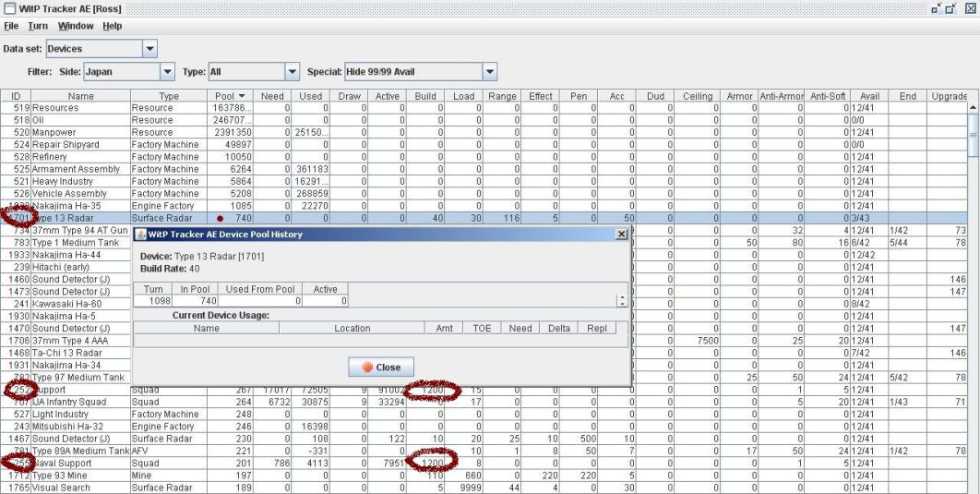This screenshot has width=980, height=494.
Task: Select the Type 93 Mine row
Action: (484, 476)
